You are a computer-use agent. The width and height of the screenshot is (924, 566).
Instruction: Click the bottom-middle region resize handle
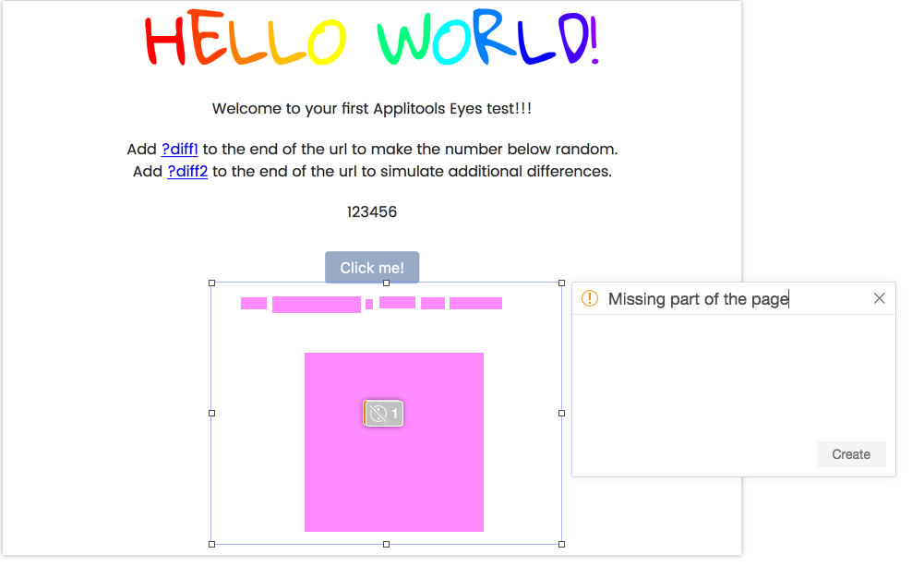[x=387, y=544]
